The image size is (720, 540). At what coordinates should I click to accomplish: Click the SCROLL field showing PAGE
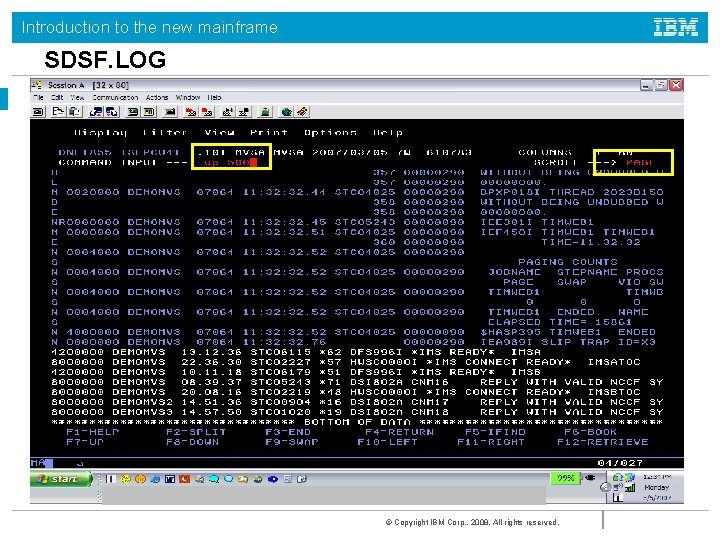pyautogui.click(x=639, y=163)
